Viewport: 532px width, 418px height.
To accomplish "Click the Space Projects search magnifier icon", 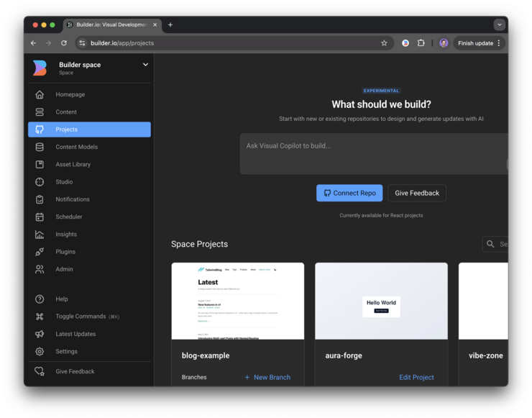I will tap(490, 244).
